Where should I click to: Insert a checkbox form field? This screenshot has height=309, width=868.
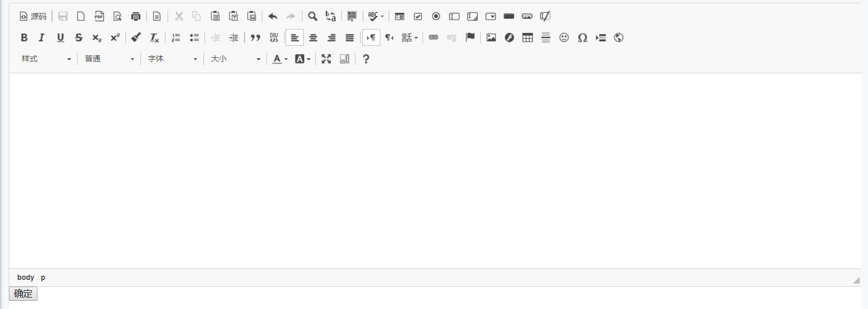click(418, 17)
